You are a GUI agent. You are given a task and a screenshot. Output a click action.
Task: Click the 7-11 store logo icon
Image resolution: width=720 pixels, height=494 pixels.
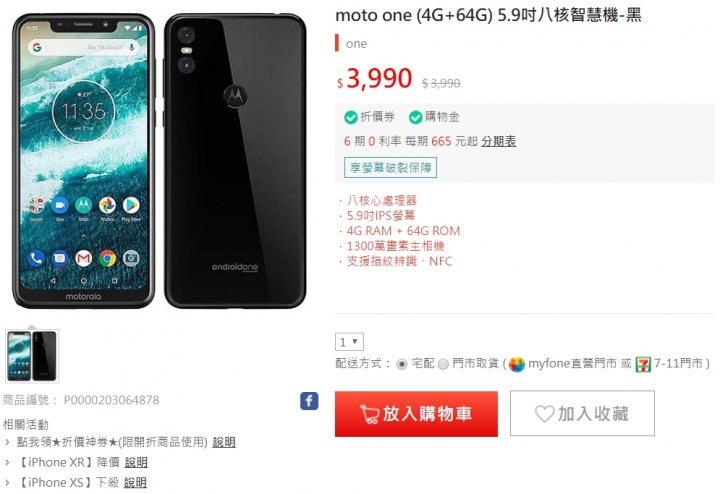coord(643,365)
